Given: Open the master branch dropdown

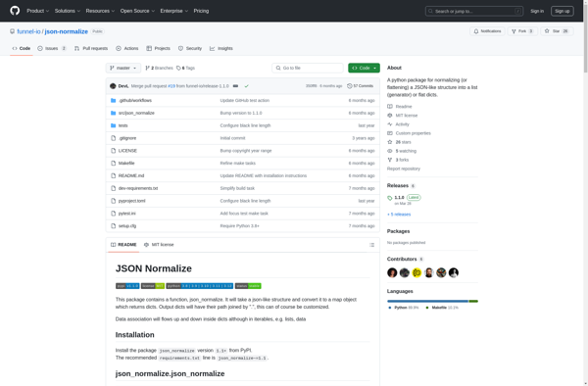Looking at the screenshot, I should click(x=123, y=68).
